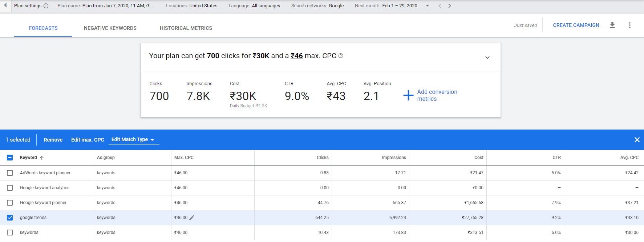The height and width of the screenshot is (242, 644).
Task: Click Edit max. CPC button
Action: [88, 140]
